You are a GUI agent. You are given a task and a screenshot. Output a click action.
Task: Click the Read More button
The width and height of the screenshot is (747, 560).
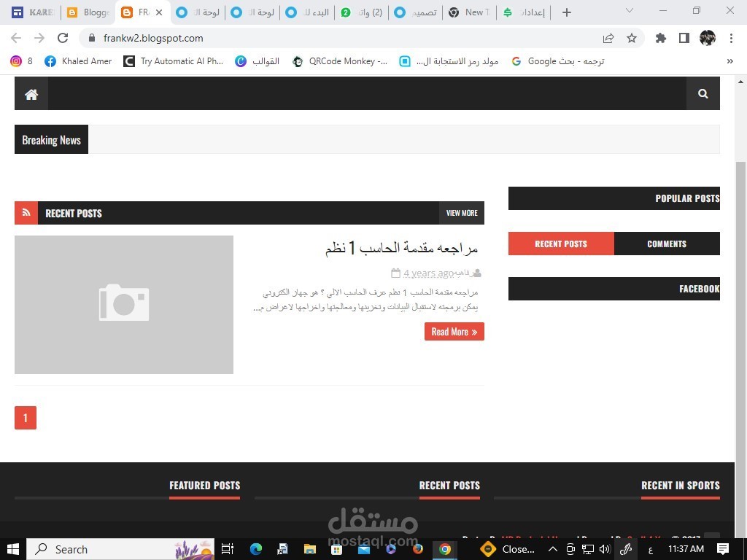tap(454, 332)
